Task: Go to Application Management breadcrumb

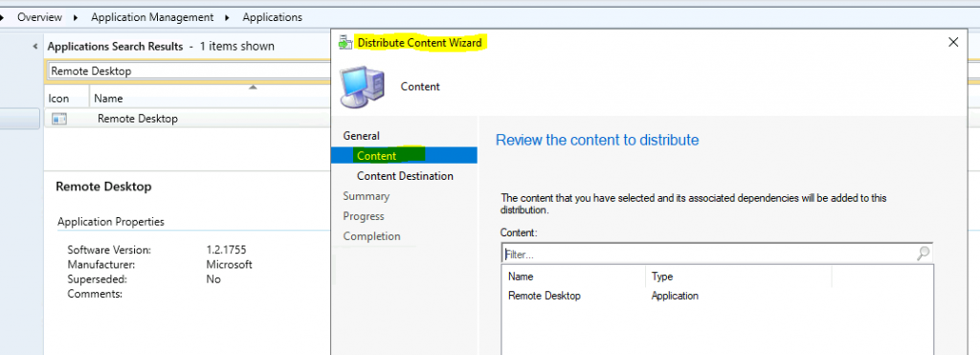Action: pyautogui.click(x=152, y=17)
